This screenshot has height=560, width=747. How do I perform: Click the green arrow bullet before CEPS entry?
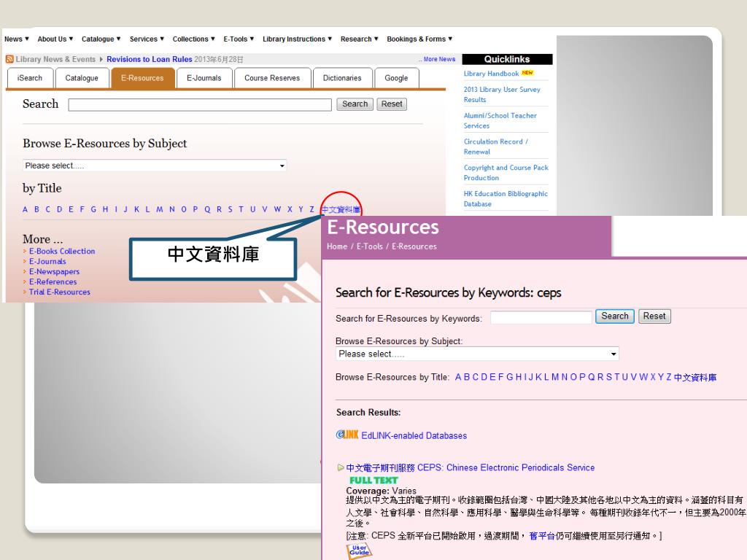(x=340, y=467)
